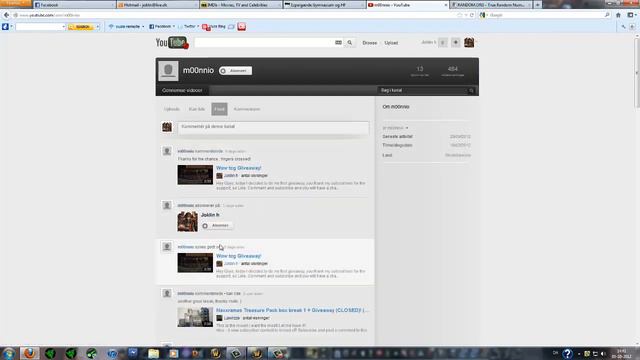Screen dimensions: 640x360
Task: Click the help question mark in the system tray
Action: (x=567, y=353)
